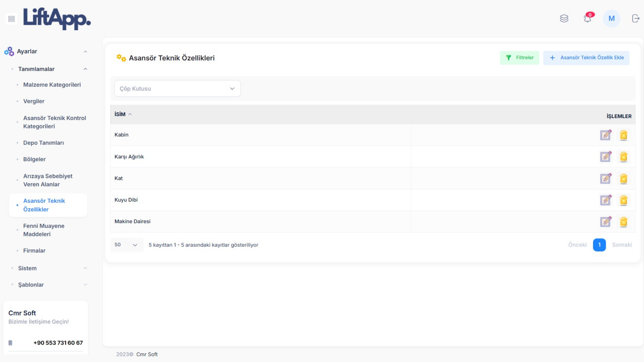Image resolution: width=644 pixels, height=362 pixels.
Task: Delete the Karşı Ağırlık row
Action: [624, 157]
